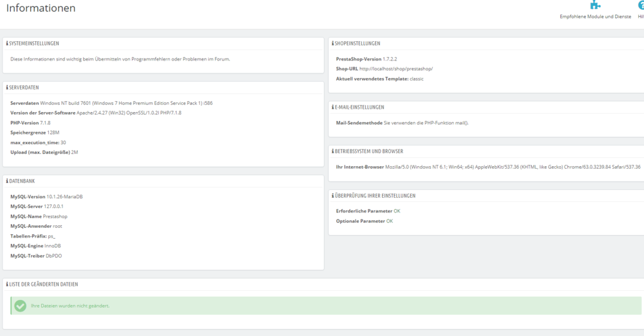Screen dimensions: 644x336
Task: Click the PrestaShop-Version 1.7.2.2 value
Action: coord(390,59)
